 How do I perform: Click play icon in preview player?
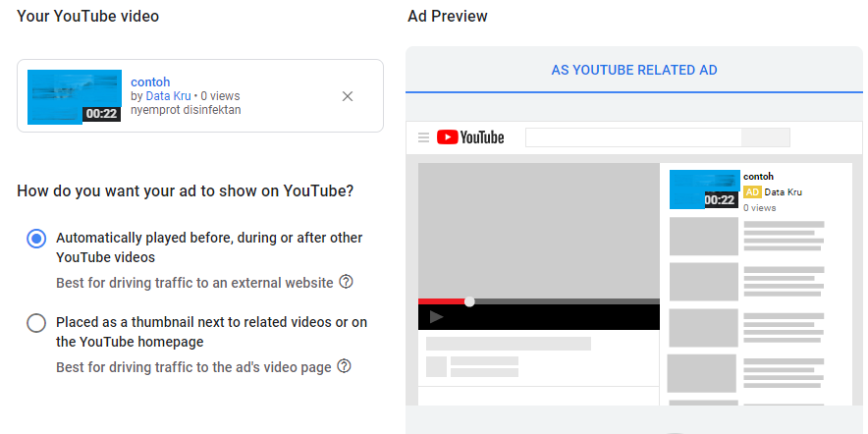(436, 317)
